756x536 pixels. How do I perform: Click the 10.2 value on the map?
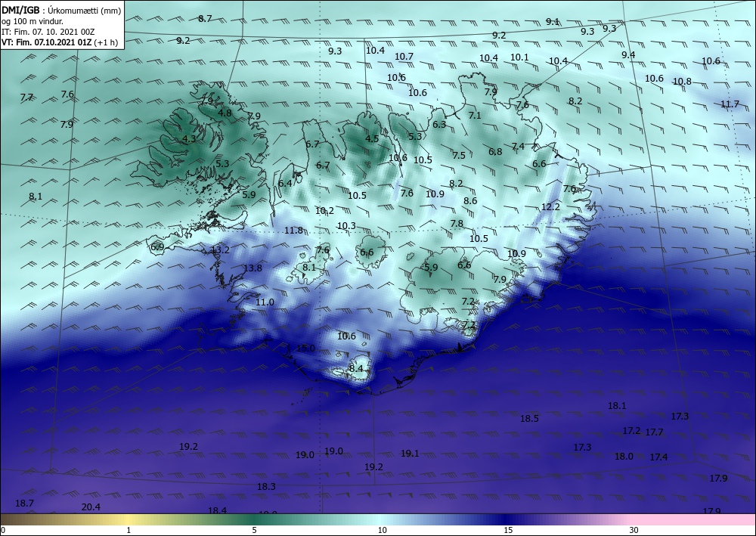coord(324,211)
